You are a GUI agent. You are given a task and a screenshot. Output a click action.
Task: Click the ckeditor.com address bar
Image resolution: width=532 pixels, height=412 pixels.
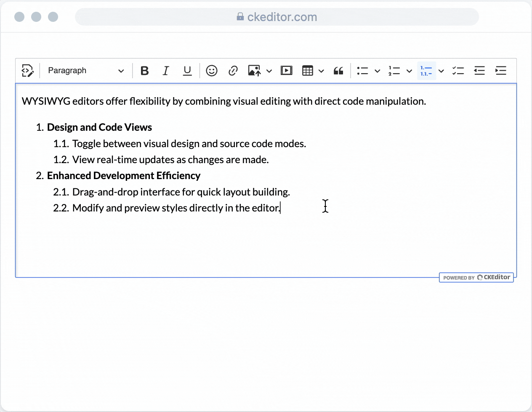coord(277,17)
